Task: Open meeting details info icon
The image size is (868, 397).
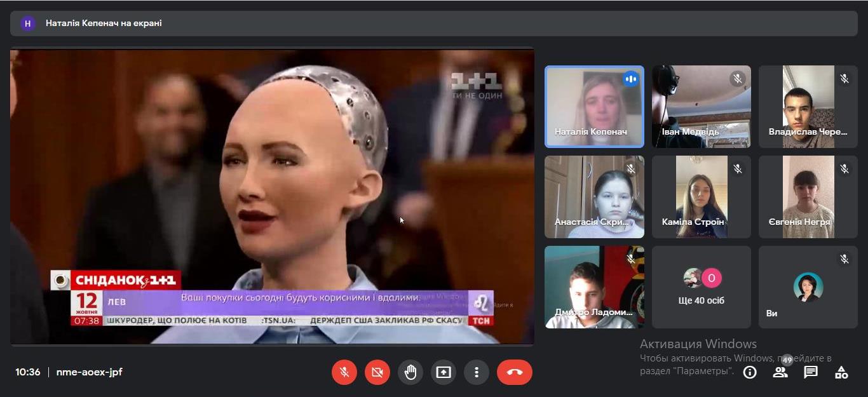Action: point(750,372)
